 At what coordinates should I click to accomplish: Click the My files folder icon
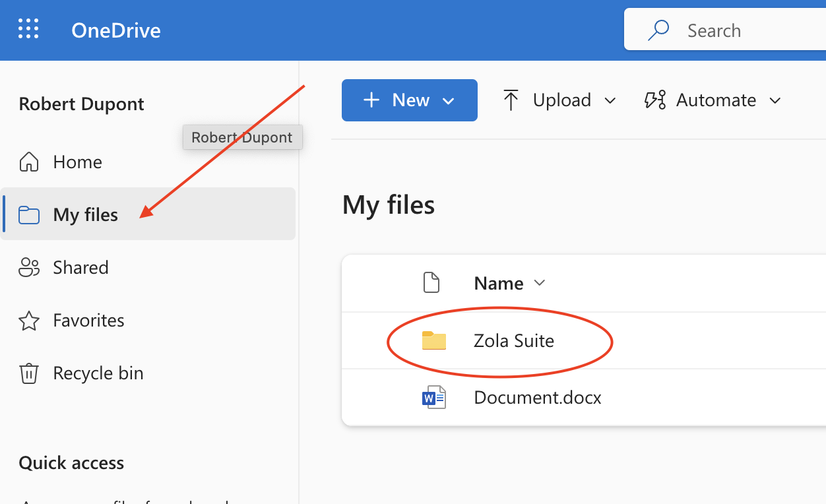tap(29, 215)
